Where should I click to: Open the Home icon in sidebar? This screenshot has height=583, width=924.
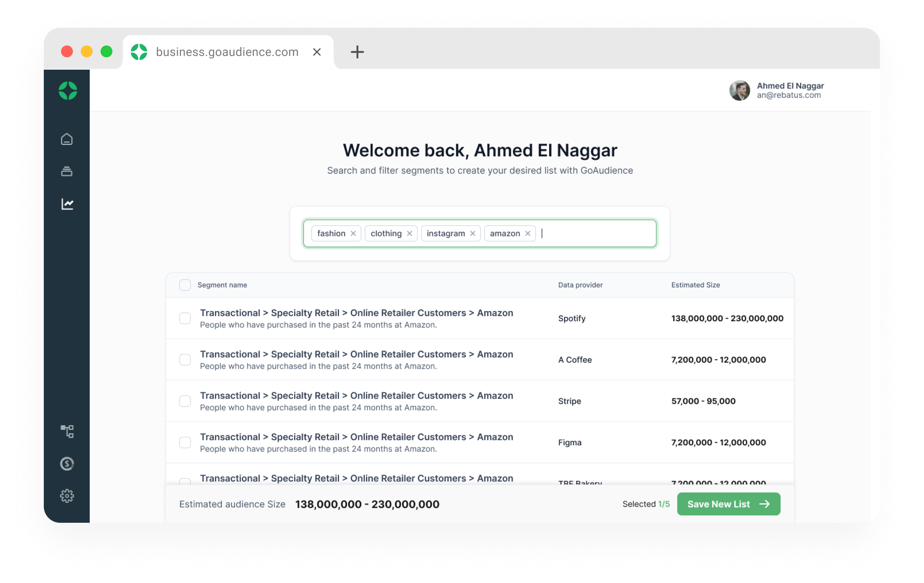[x=67, y=139]
